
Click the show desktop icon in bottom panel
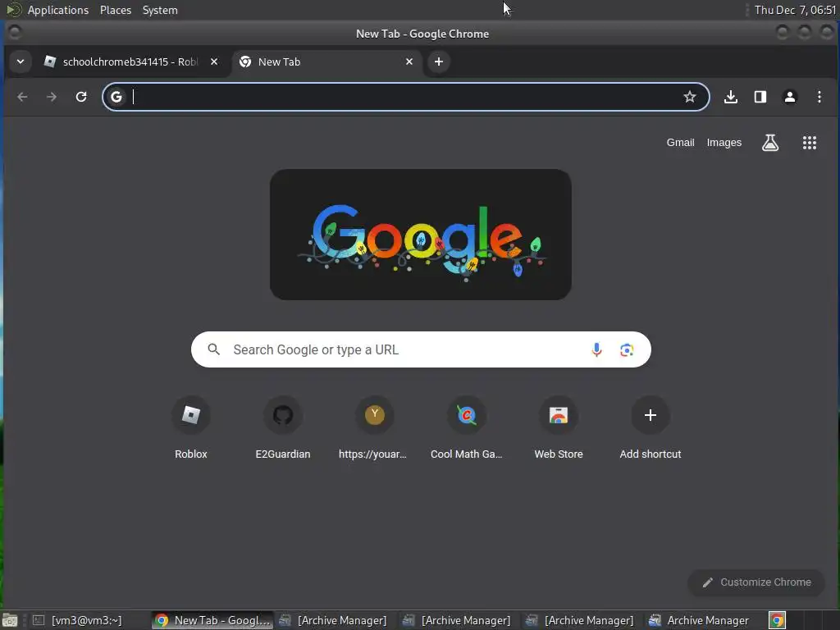(x=10, y=620)
